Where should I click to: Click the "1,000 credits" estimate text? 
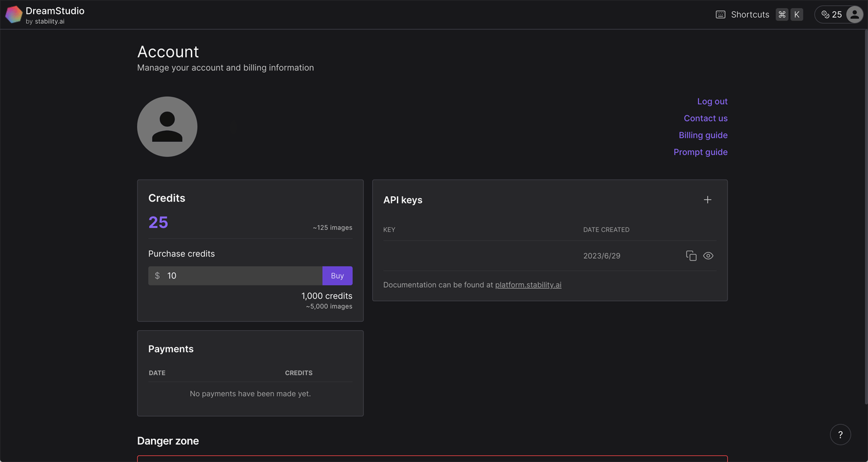click(x=327, y=296)
